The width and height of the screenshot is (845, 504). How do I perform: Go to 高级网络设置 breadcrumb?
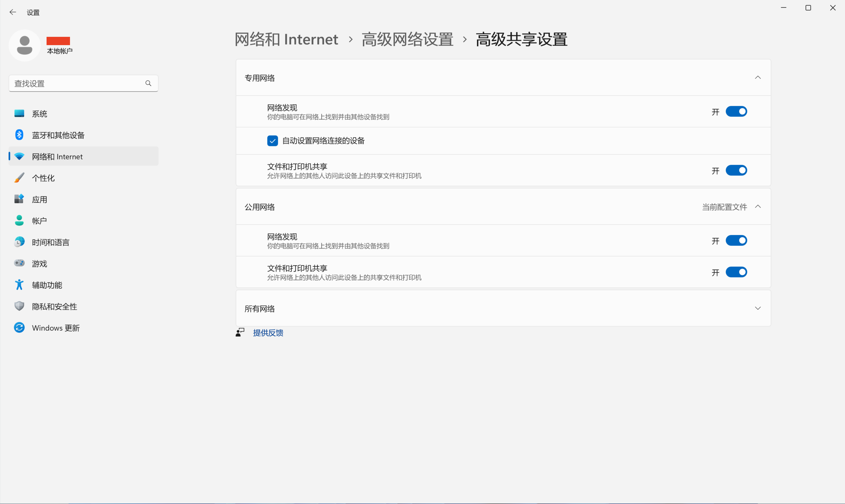coord(407,39)
